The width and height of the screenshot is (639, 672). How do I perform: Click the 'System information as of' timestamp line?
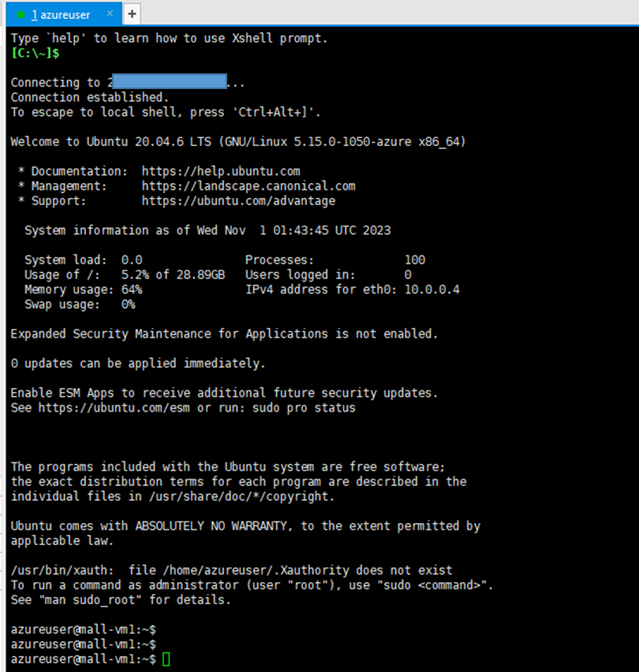207,230
